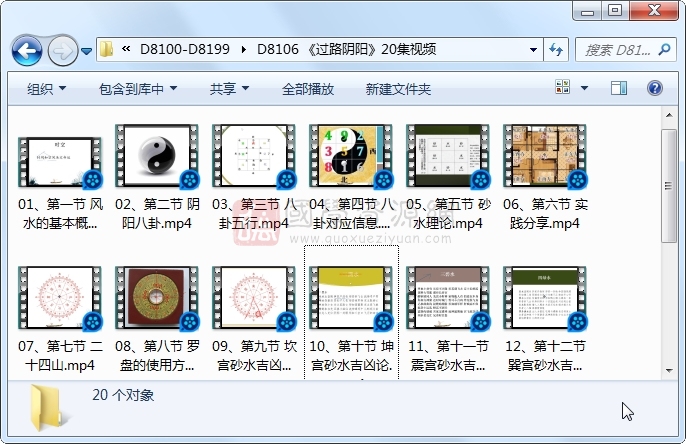Click the Forward navigation arrow
Viewport: 686px width, 444px height.
(x=62, y=49)
